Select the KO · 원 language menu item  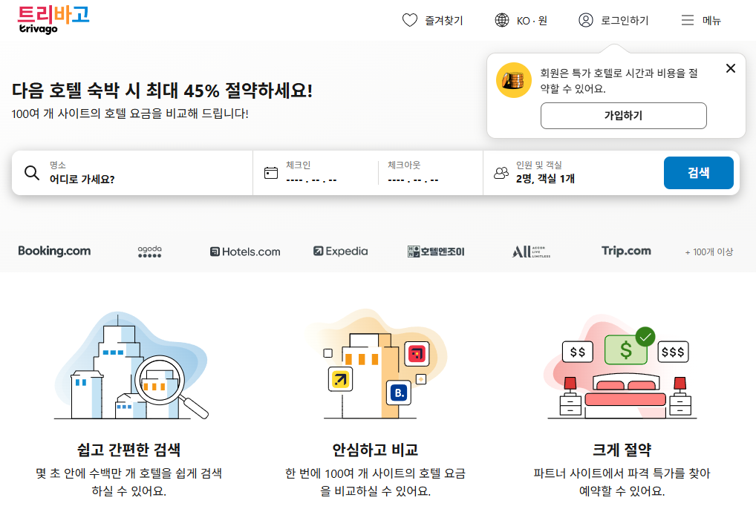pyautogui.click(x=522, y=20)
